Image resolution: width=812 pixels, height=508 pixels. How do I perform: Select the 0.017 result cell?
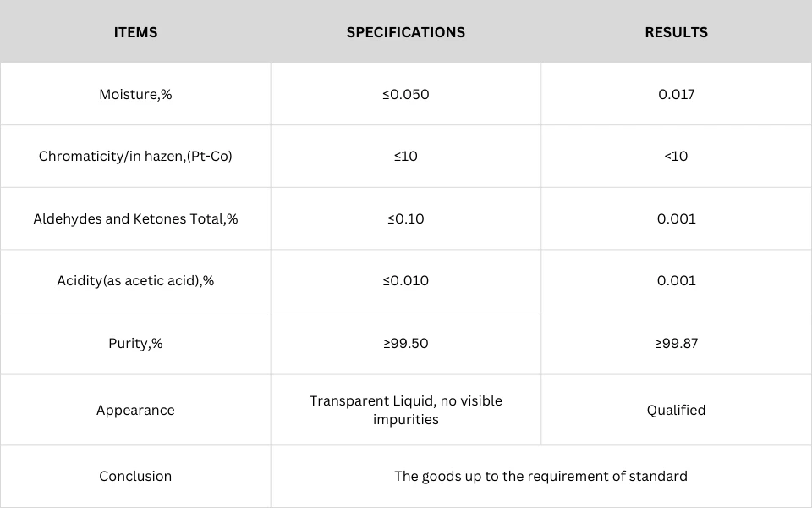pyautogui.click(x=676, y=94)
